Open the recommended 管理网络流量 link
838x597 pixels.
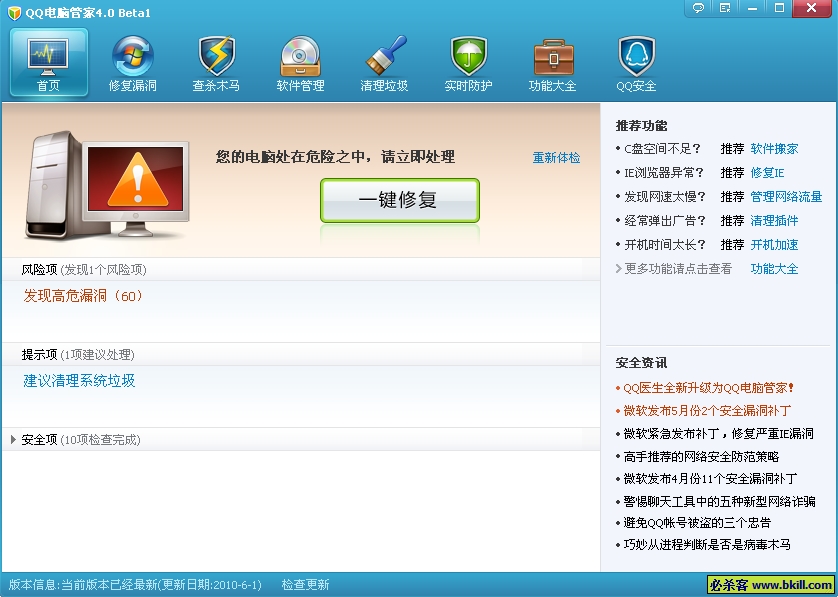(x=786, y=197)
